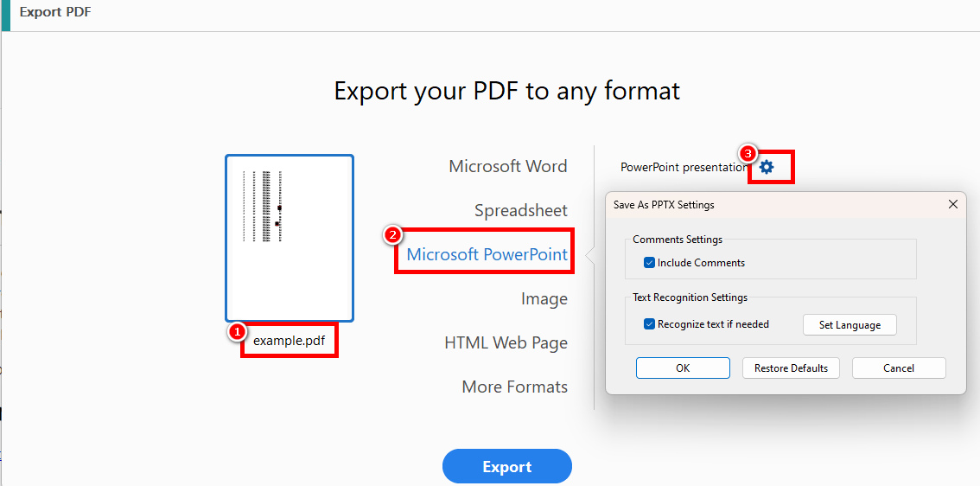Click the blue Export button
Image resolution: width=980 pixels, height=486 pixels.
[506, 467]
